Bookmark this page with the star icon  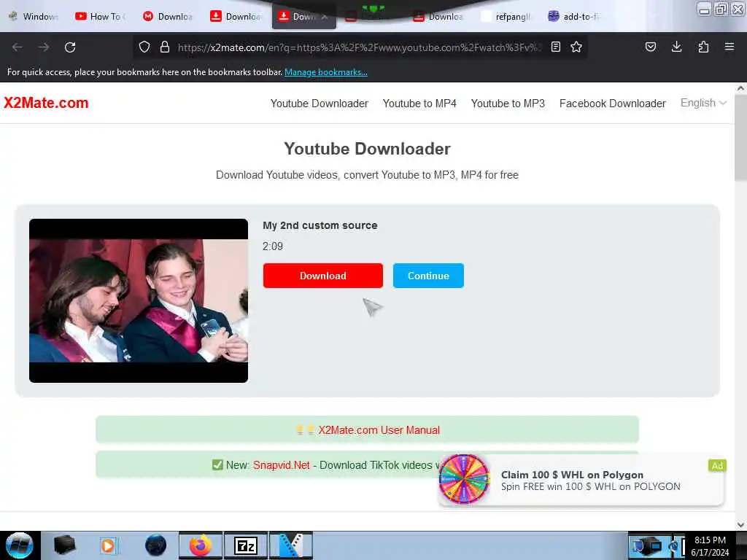tap(576, 47)
